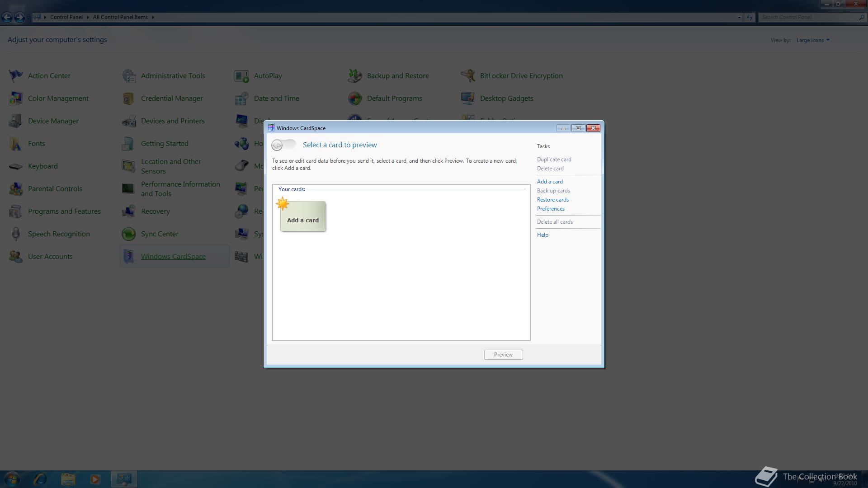Open Administrative Tools icon
Viewport: 868px width, 488px height.
click(x=129, y=75)
